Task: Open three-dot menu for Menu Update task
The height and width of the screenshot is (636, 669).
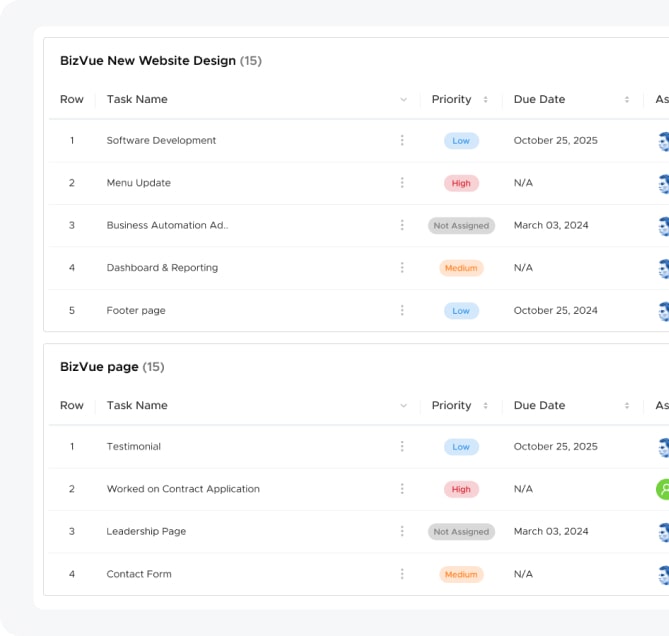Action: pos(402,183)
